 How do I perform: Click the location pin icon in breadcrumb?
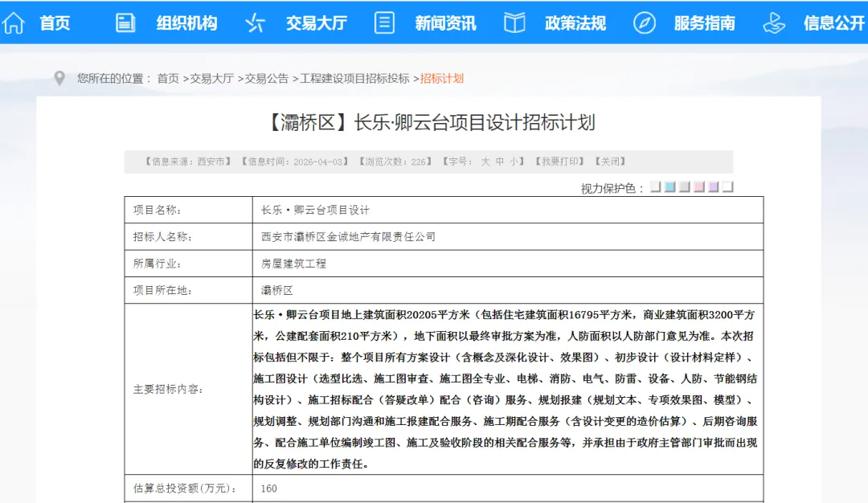click(x=59, y=79)
